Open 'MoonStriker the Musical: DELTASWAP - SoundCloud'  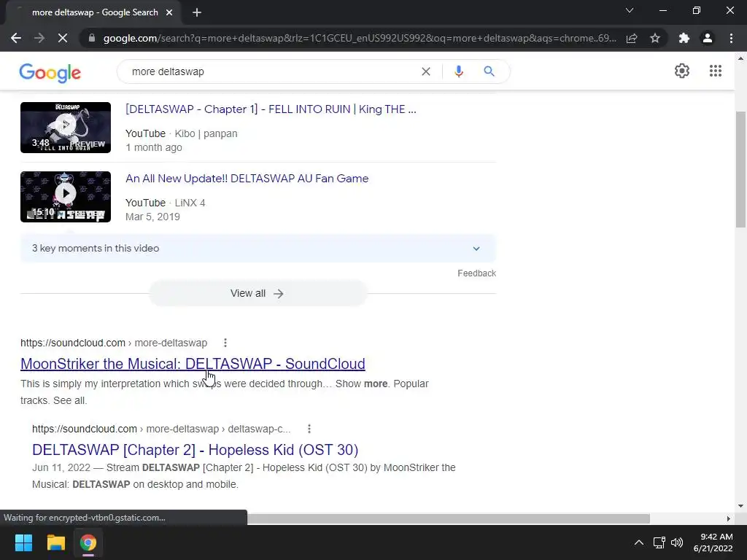click(193, 364)
